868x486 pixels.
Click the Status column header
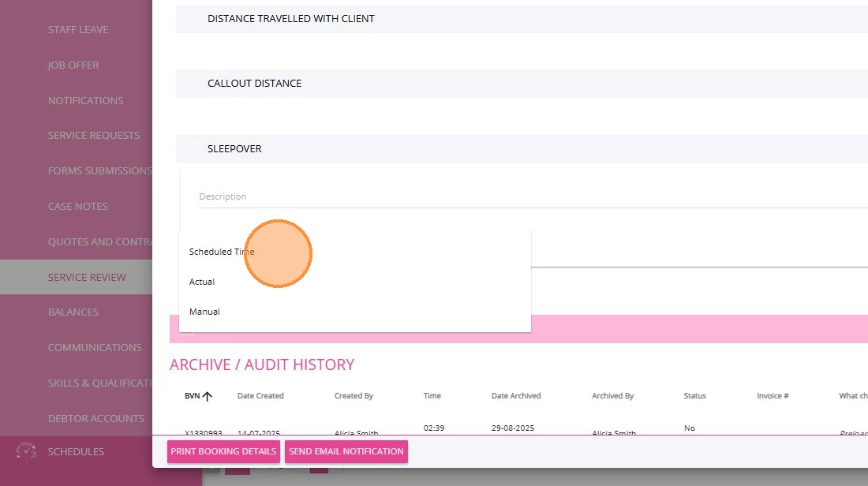[694, 396]
